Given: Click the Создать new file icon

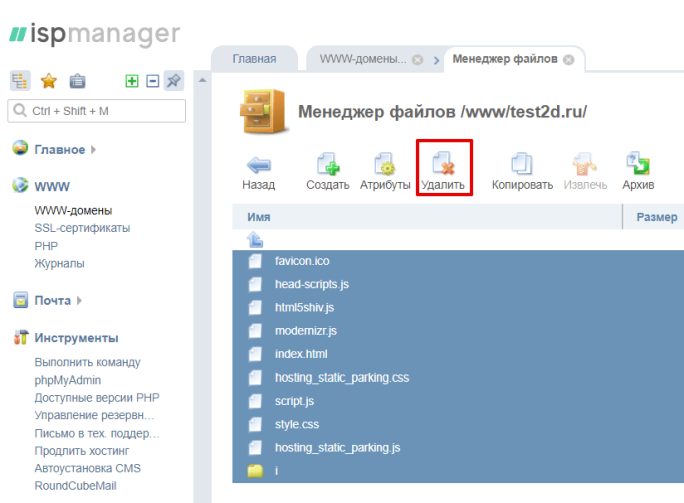Looking at the screenshot, I should (x=328, y=164).
